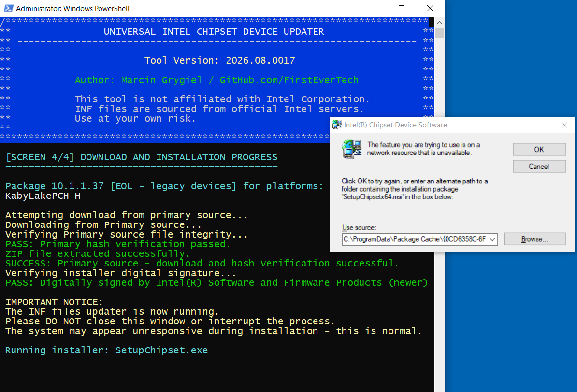
Task: Click 'The feature you are trying to use' message
Action: tap(423, 149)
